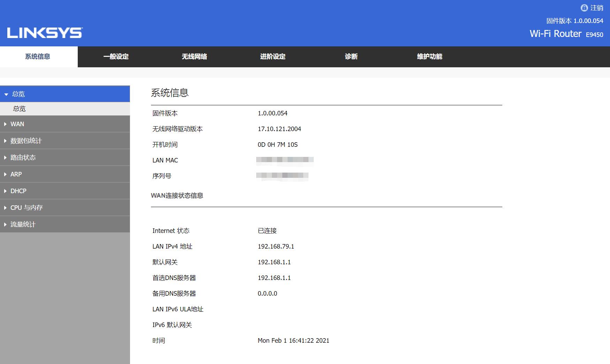Click the lock icon beside 注销

tap(584, 7)
